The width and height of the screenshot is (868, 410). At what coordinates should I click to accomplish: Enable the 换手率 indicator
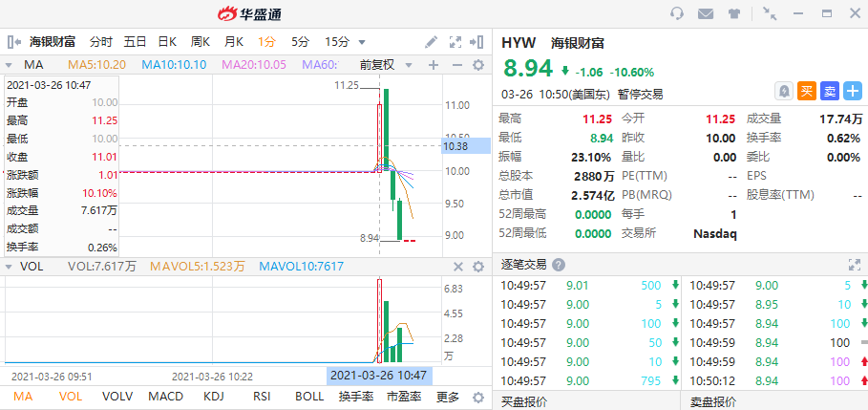356,397
